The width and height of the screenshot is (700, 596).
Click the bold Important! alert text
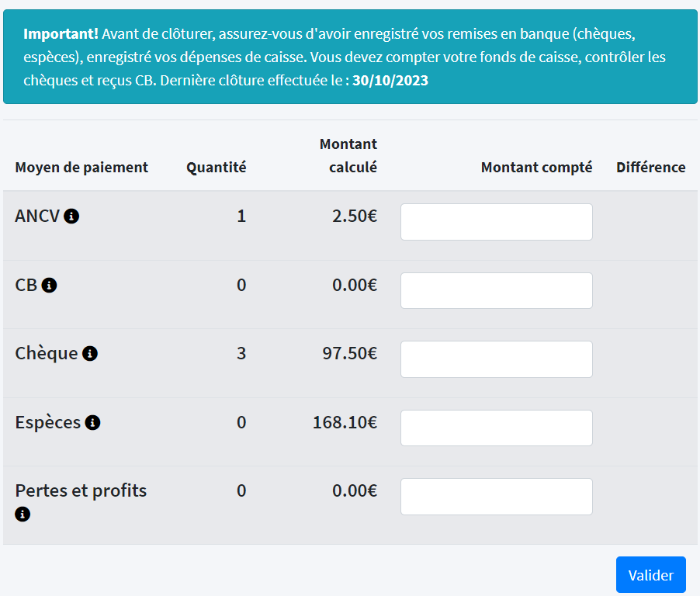(61, 34)
